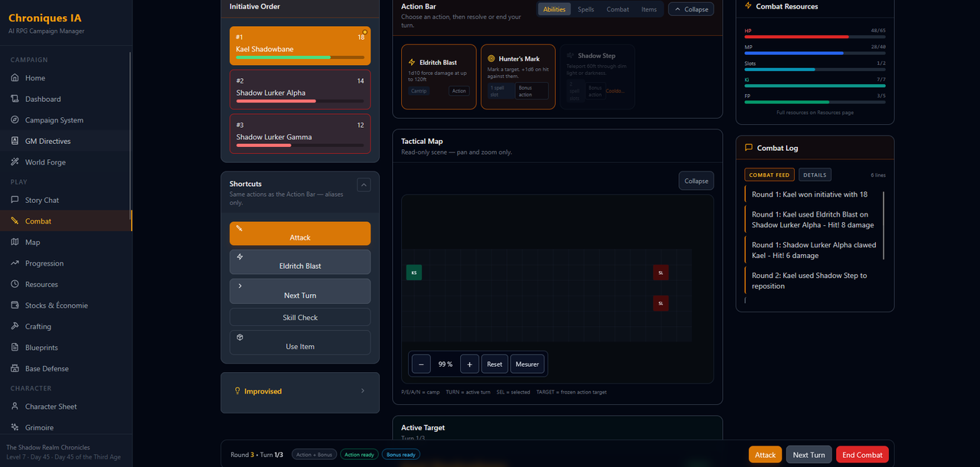Click the Mesurer button
The height and width of the screenshot is (467, 980).
click(x=528, y=364)
